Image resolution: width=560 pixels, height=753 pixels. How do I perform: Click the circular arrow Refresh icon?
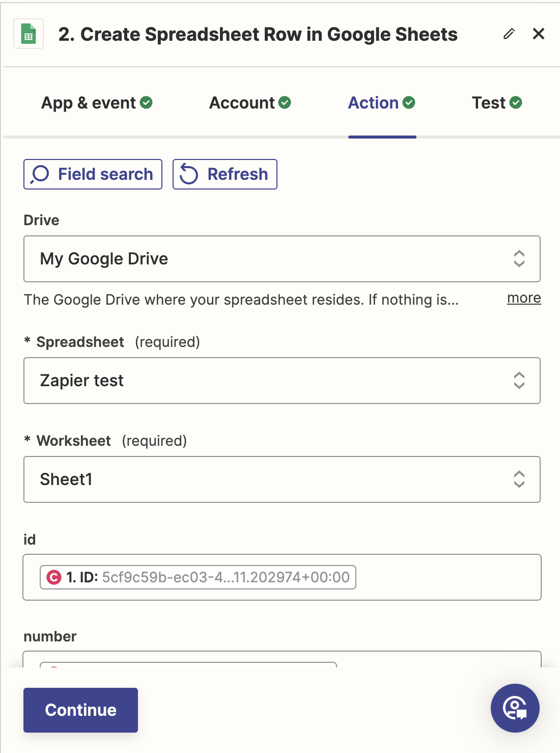click(189, 174)
